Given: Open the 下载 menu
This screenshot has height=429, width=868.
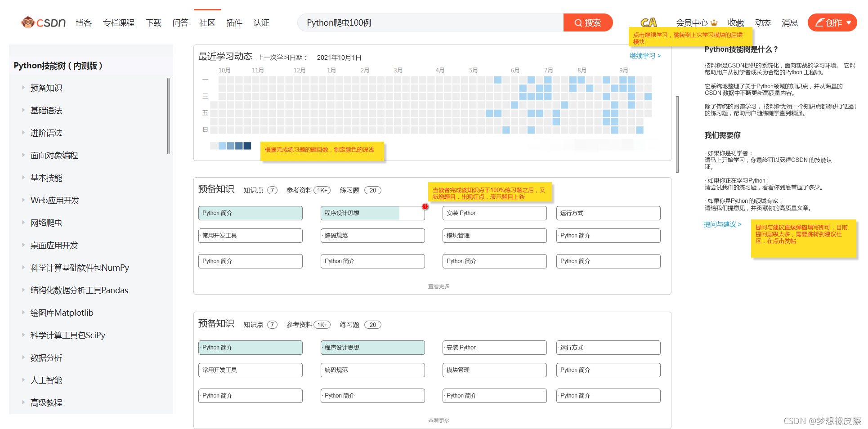Looking at the screenshot, I should click(x=153, y=23).
